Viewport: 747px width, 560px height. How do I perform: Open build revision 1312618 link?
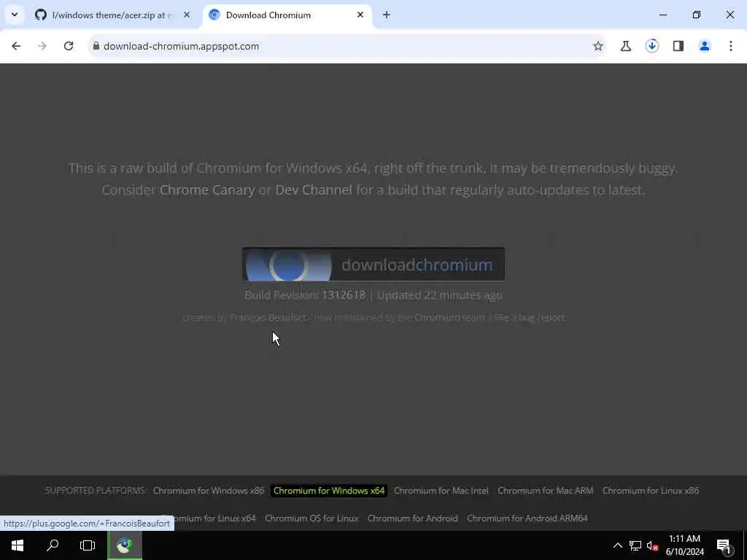(344, 295)
